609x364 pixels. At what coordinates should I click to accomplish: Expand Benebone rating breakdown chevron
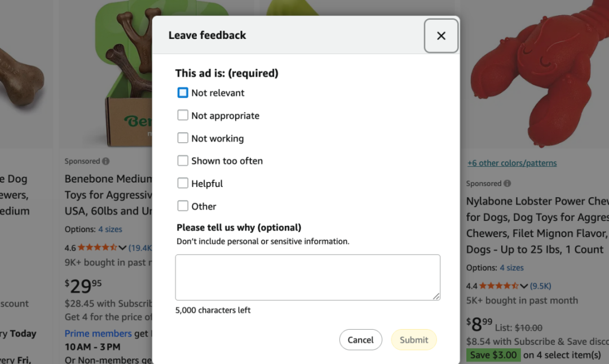(x=122, y=247)
